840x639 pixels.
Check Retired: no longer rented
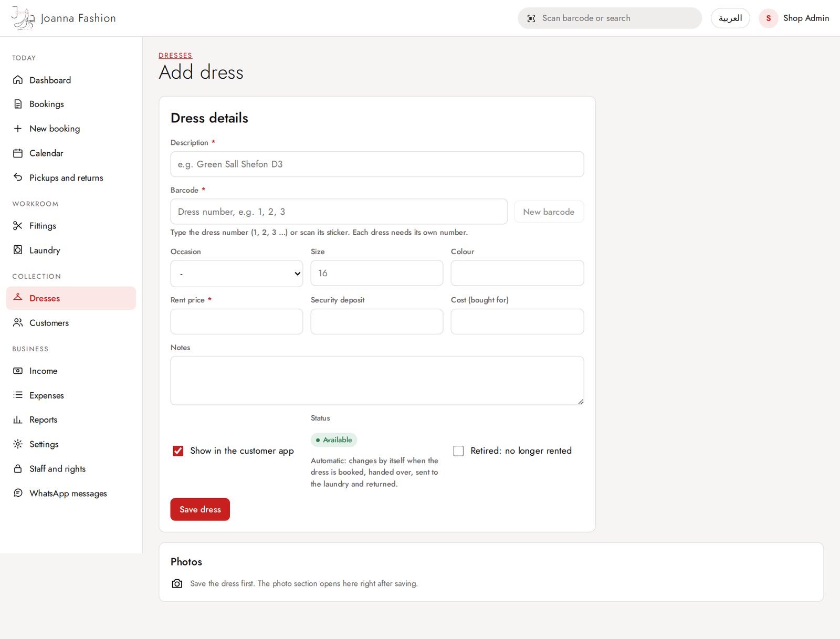[458, 451]
